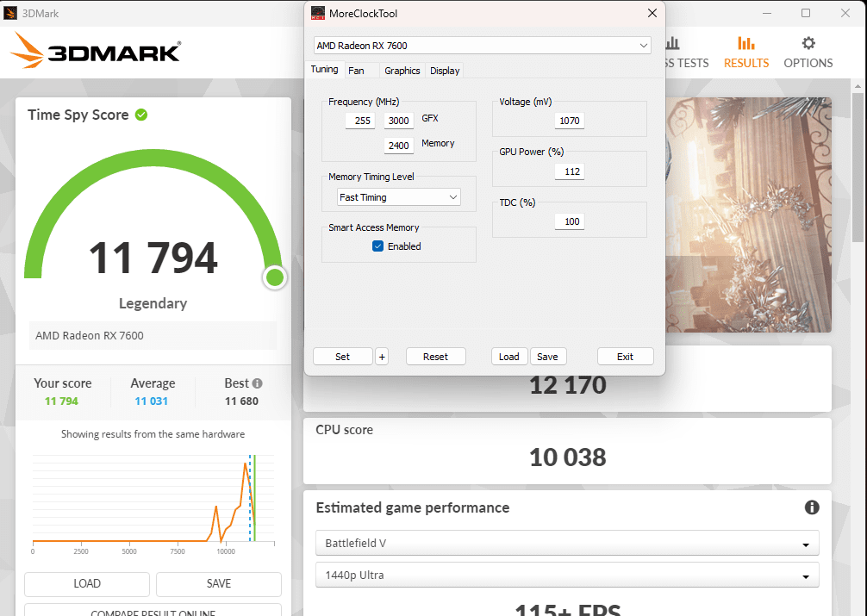This screenshot has width=867, height=616.
Task: Click the GPU Power percent field 112
Action: point(569,171)
